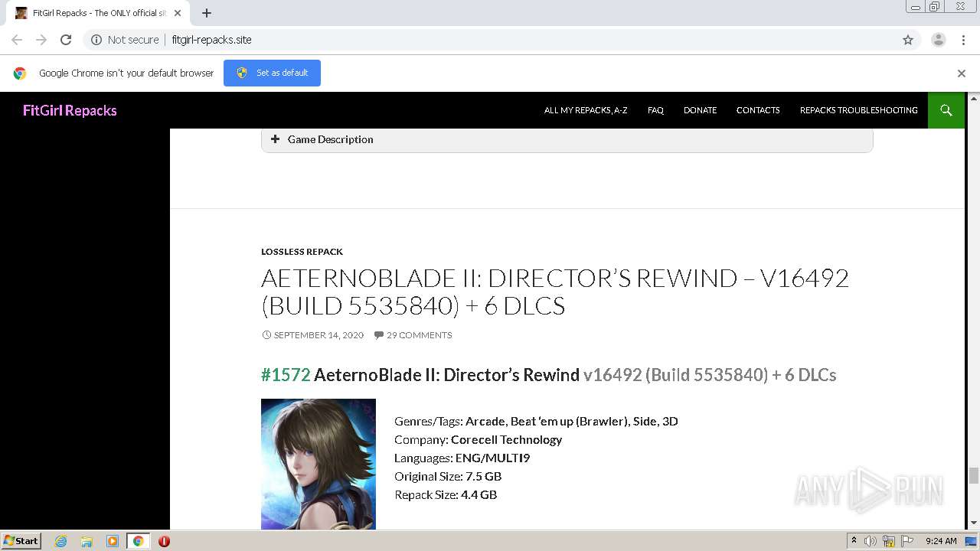Bookmark this page with the star icon
The width and height of the screenshot is (980, 551).
[908, 40]
